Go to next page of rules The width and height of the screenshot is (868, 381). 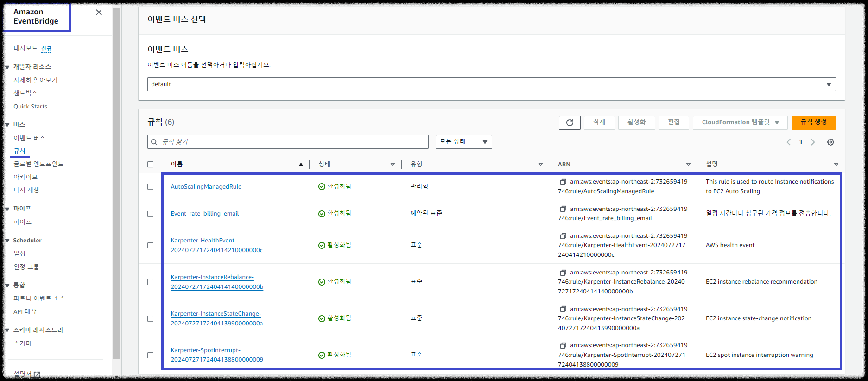point(813,142)
